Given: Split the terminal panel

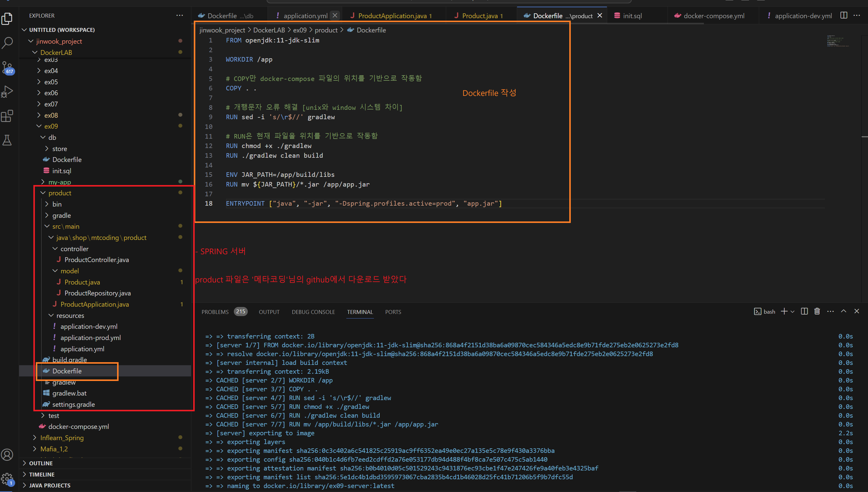Looking at the screenshot, I should (804, 312).
